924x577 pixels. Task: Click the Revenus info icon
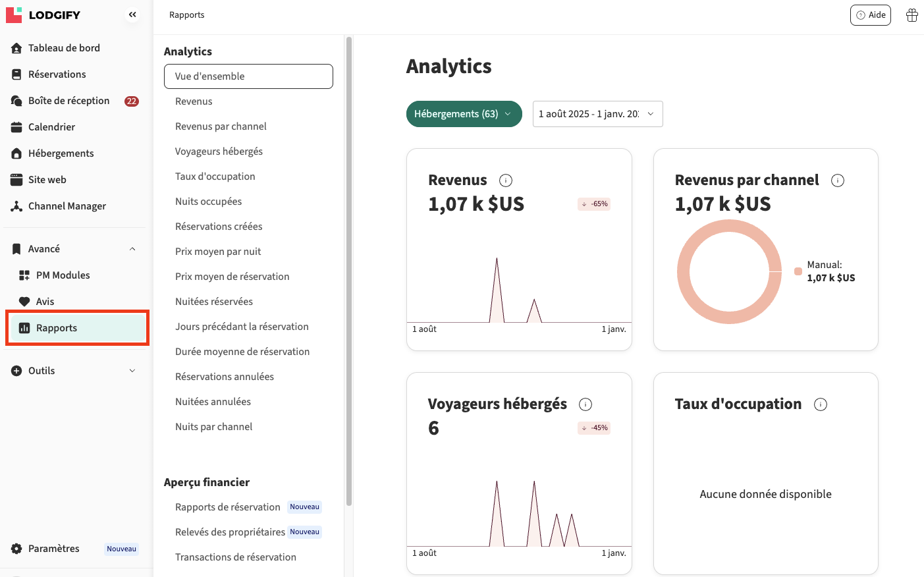point(506,180)
